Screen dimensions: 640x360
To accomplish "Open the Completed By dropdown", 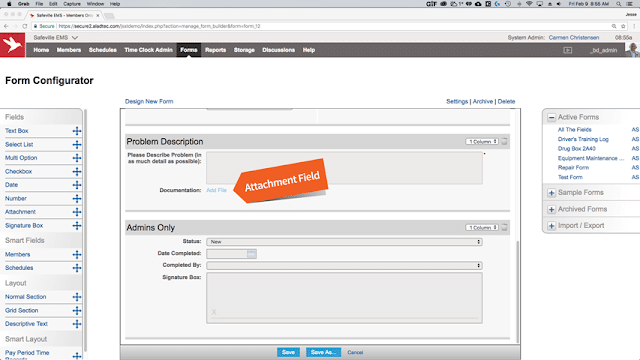I will tap(344, 265).
